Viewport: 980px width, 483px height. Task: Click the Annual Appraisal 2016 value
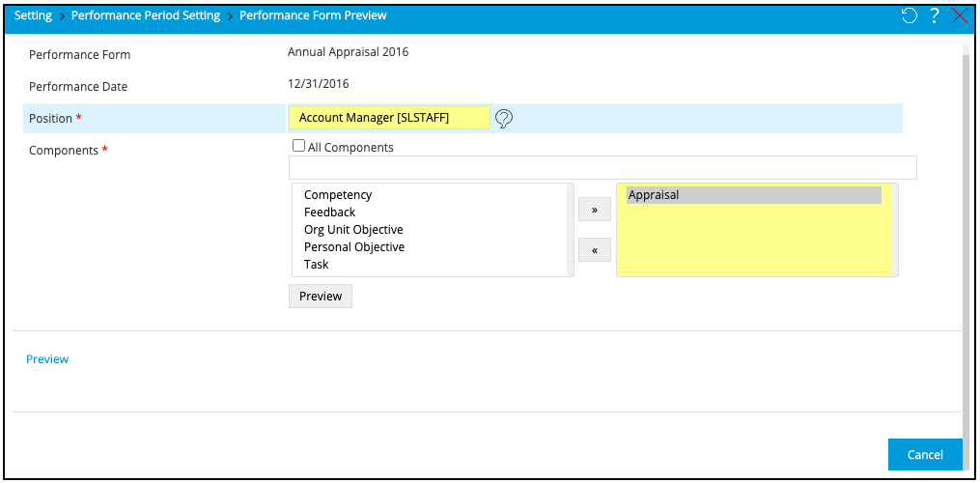pos(349,52)
